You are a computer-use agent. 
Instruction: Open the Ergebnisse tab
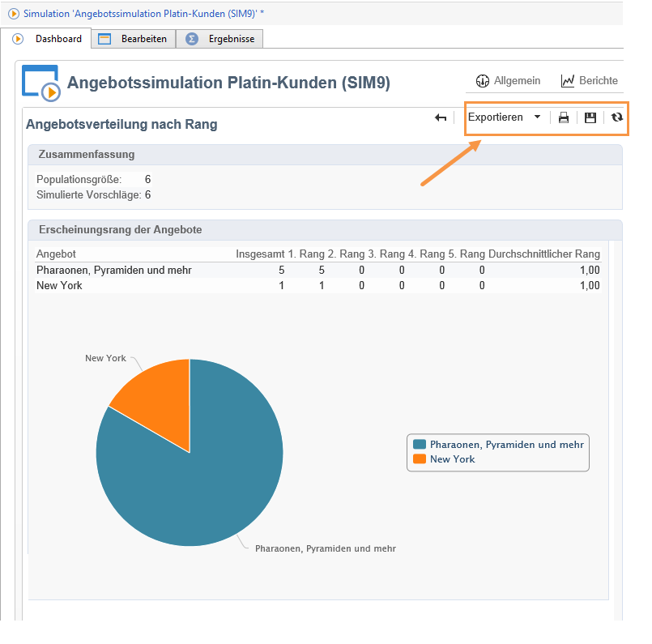pyautogui.click(x=219, y=39)
